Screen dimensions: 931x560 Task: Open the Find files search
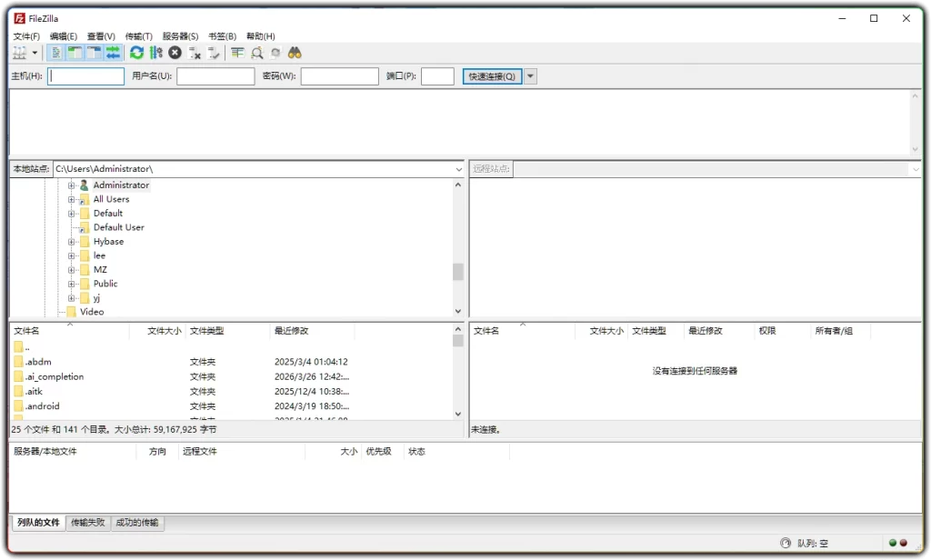(x=294, y=52)
